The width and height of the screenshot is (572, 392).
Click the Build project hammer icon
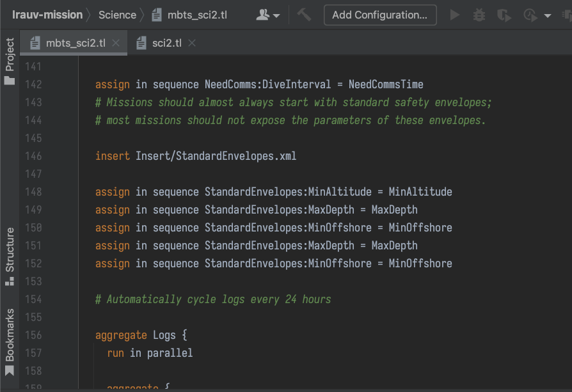click(304, 15)
